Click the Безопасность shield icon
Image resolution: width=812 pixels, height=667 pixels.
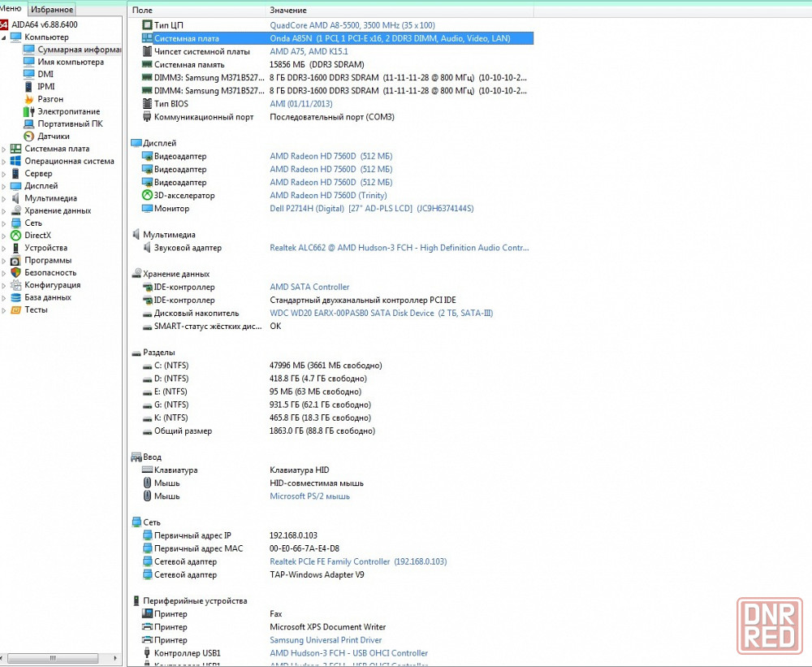[x=15, y=273]
